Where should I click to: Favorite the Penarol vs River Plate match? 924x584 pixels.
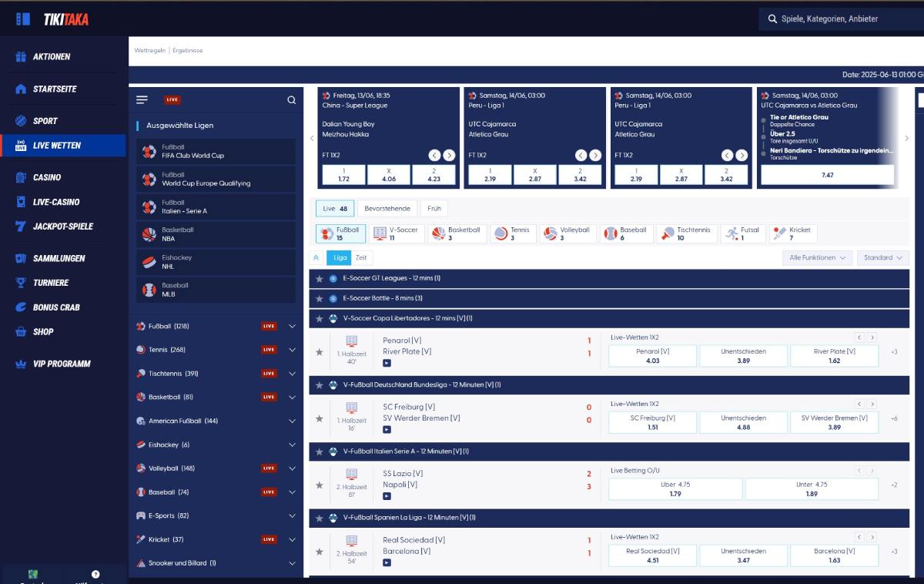coord(320,352)
